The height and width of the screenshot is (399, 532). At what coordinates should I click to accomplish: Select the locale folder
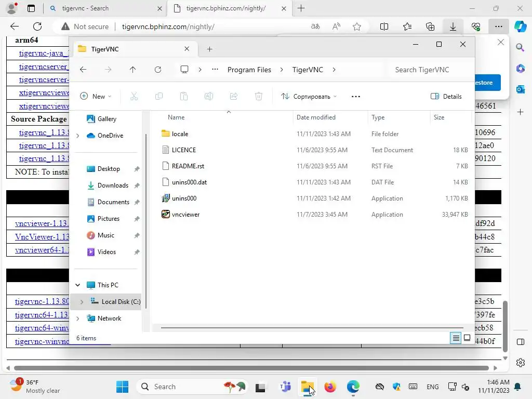[180, 134]
